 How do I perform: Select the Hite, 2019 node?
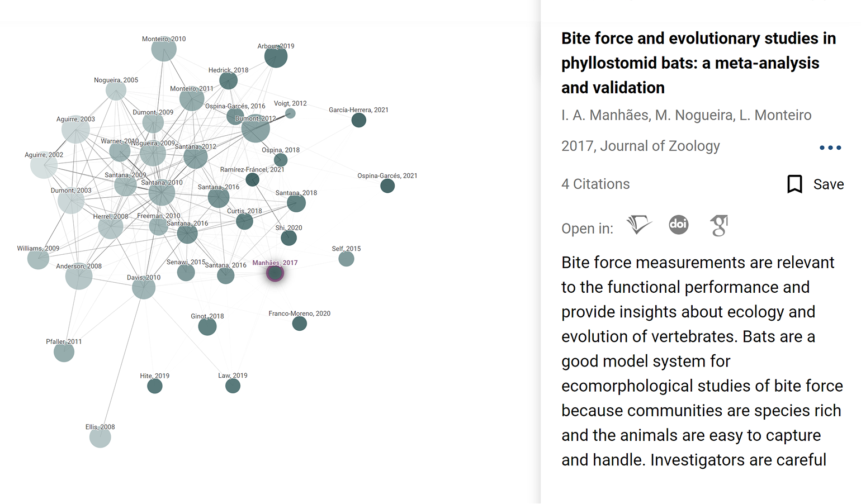155,386
